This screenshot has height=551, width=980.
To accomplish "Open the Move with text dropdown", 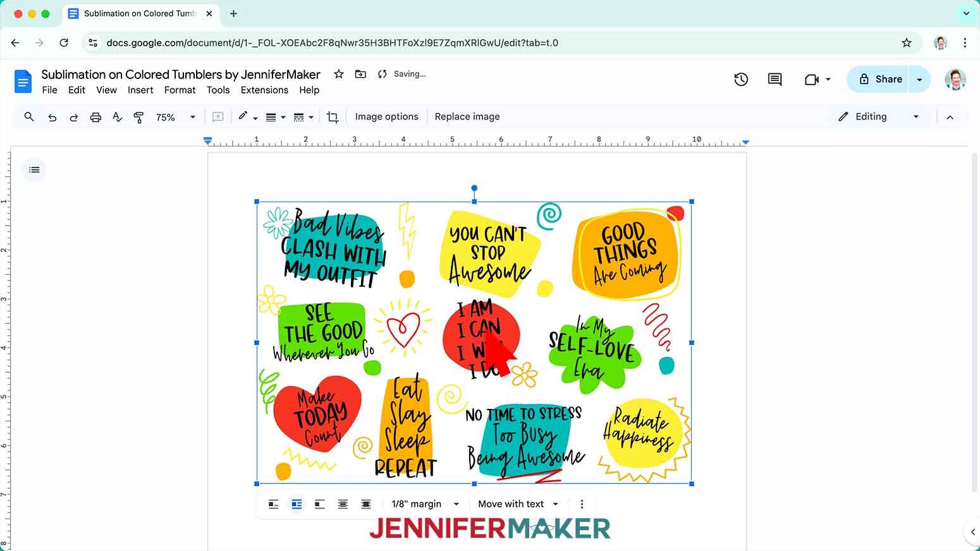I will click(518, 504).
